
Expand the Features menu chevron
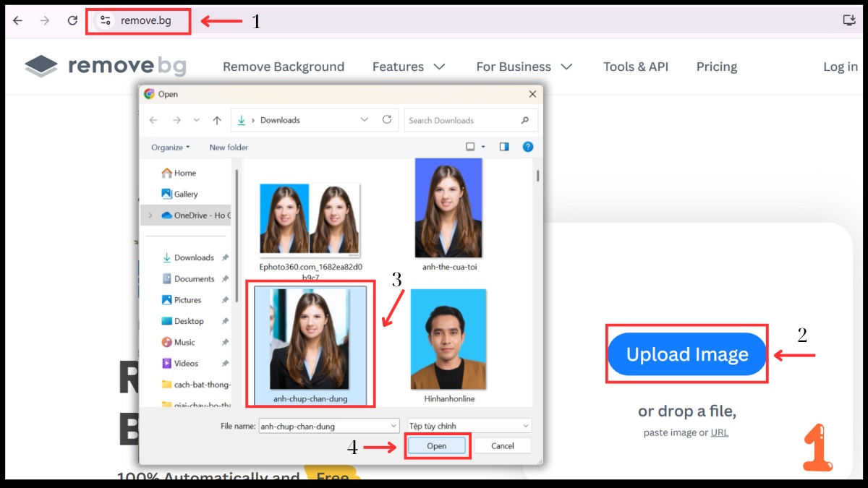coord(439,67)
